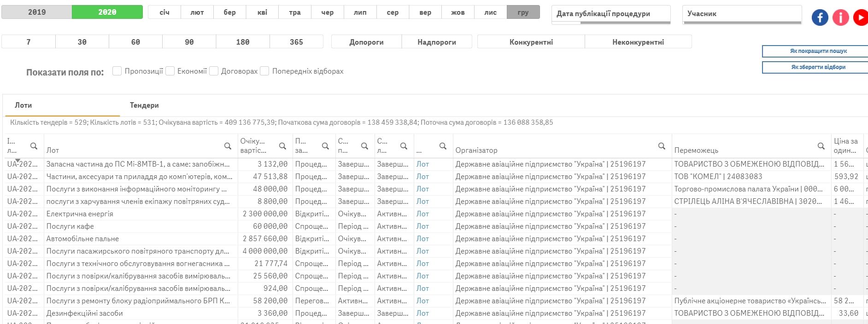Viewport: 868px width, 324px height.
Task: Click search icon in procedure status column
Action: click(x=364, y=146)
